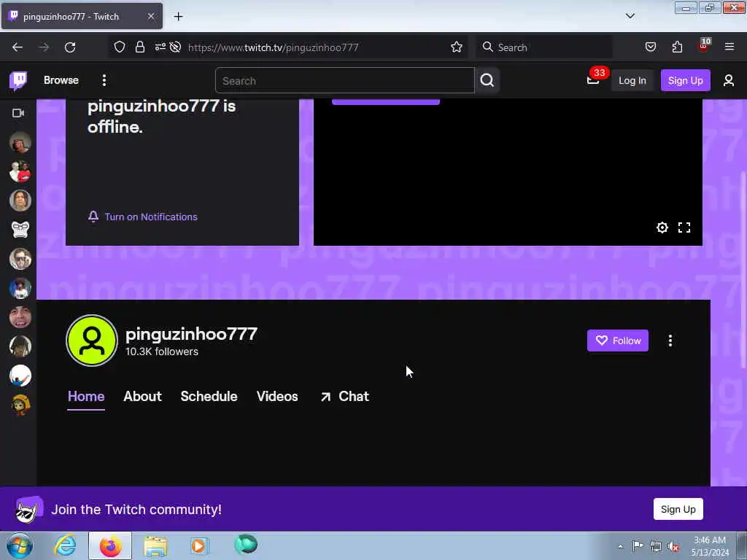Launch Internet Explorer from the taskbar
747x560 pixels.
point(64,545)
